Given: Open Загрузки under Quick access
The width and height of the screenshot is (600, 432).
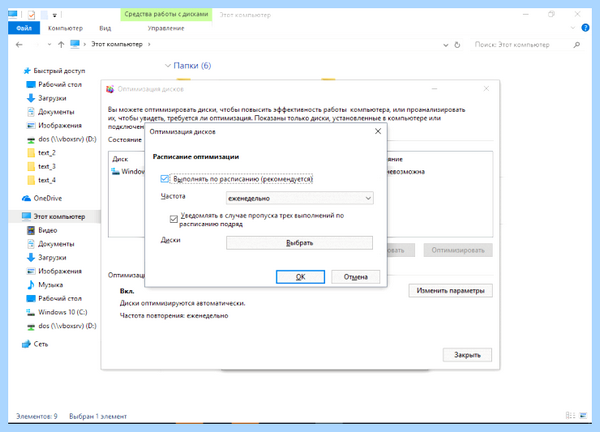Looking at the screenshot, I should pos(52,98).
